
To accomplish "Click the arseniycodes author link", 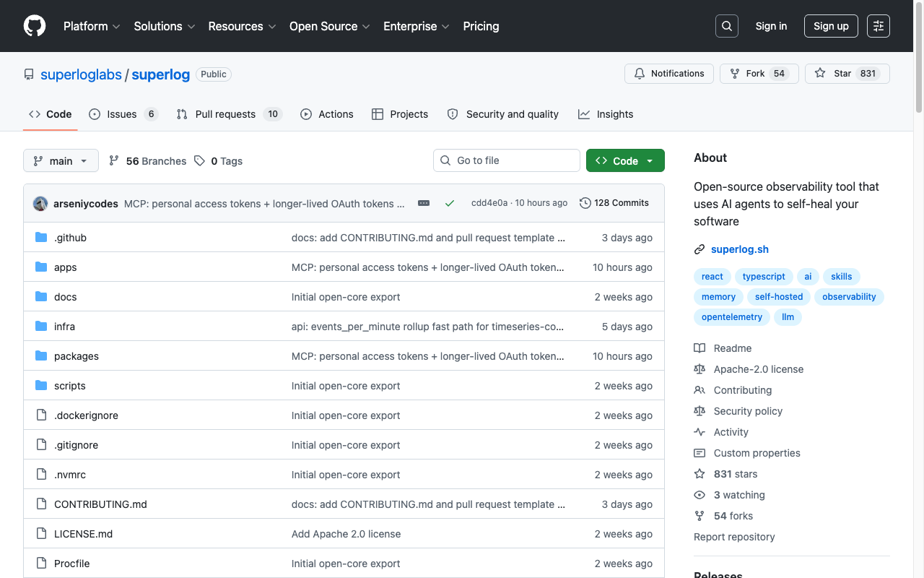I will pyautogui.click(x=86, y=204).
